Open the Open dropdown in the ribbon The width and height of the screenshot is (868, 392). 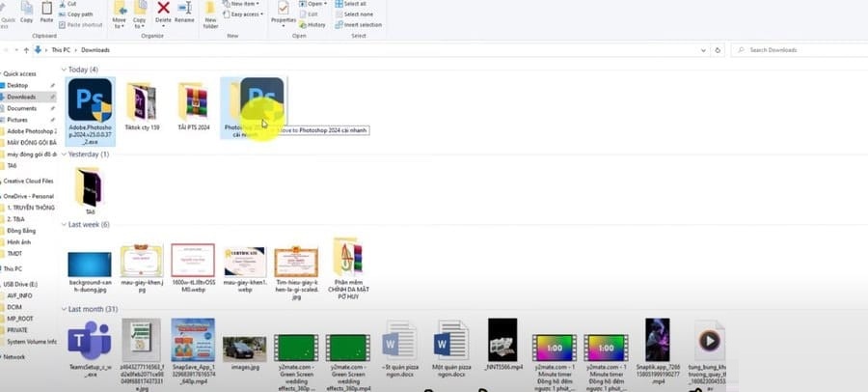[x=312, y=4]
